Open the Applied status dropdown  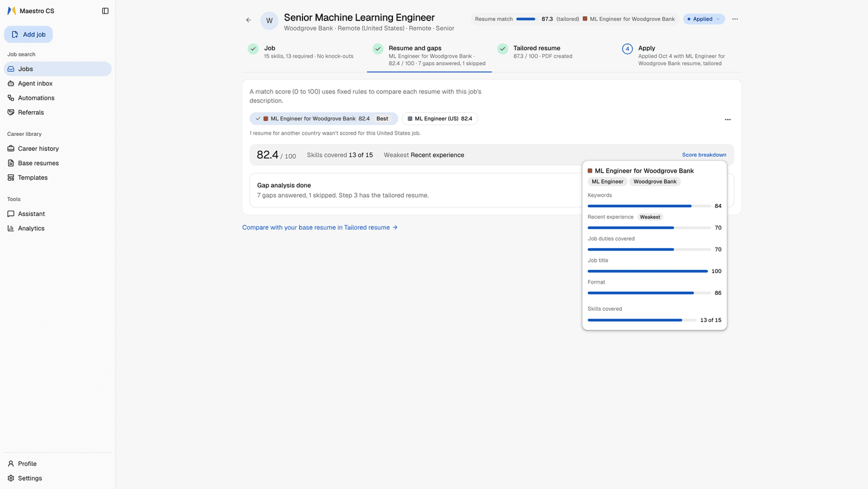pos(704,19)
